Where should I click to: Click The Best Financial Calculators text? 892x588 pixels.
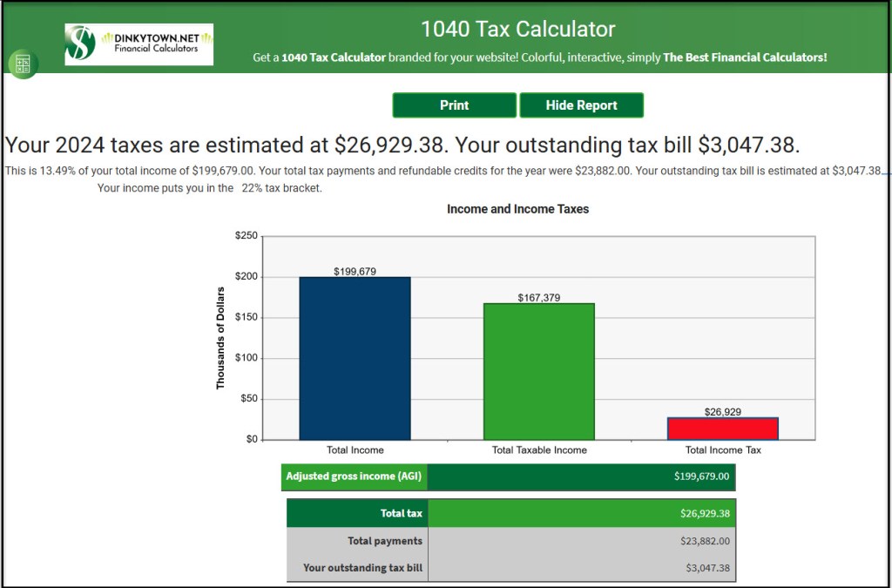pos(745,57)
